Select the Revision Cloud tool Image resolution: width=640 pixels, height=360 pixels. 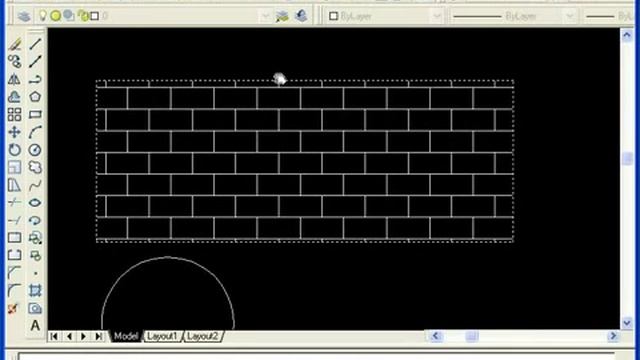[x=35, y=167]
